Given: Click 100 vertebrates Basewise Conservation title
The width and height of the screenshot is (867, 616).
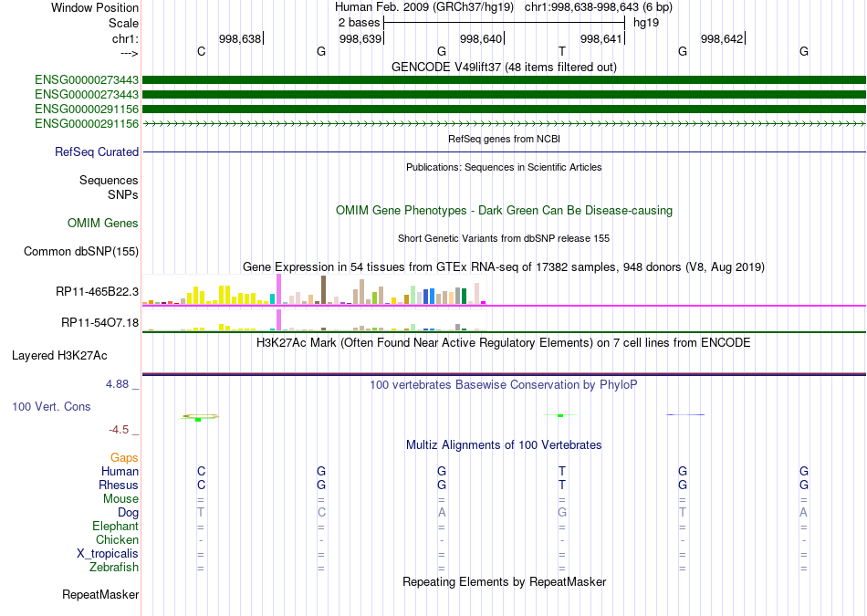Looking at the screenshot, I should click(504, 384).
